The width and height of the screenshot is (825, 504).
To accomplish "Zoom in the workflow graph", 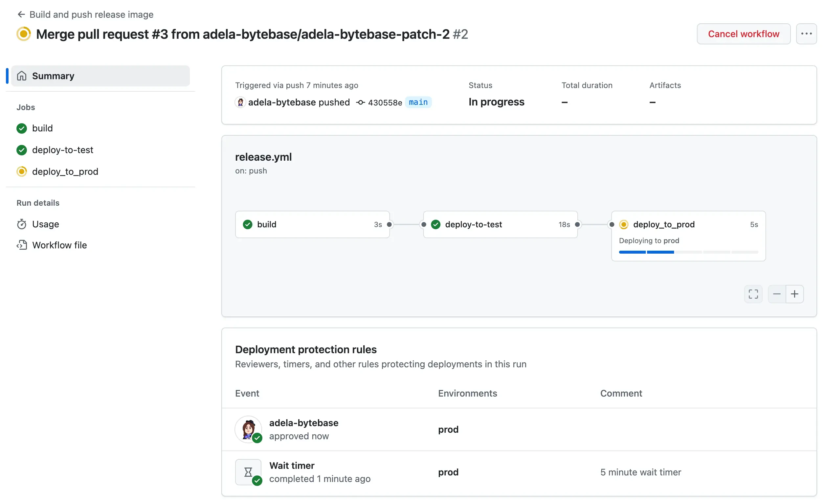I will pyautogui.click(x=794, y=294).
